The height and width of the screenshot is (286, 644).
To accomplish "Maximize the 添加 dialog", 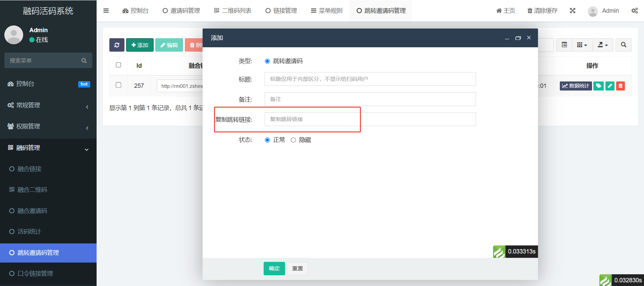I will (518, 38).
